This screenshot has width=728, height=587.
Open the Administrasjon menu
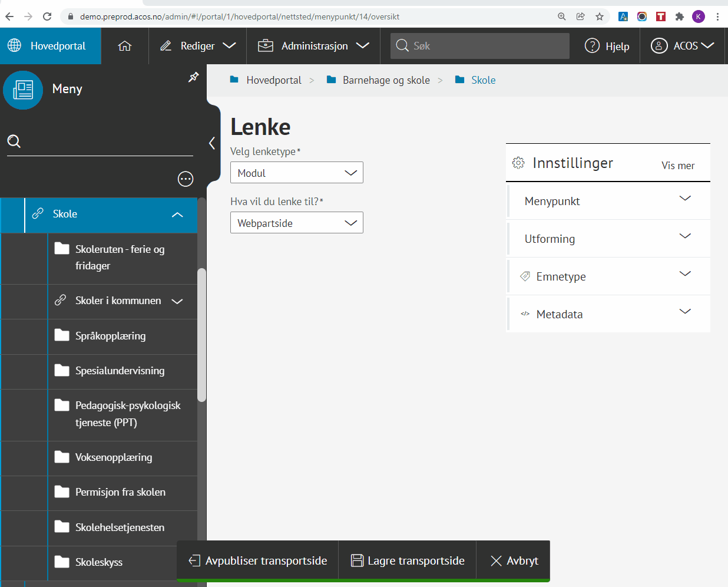click(315, 46)
